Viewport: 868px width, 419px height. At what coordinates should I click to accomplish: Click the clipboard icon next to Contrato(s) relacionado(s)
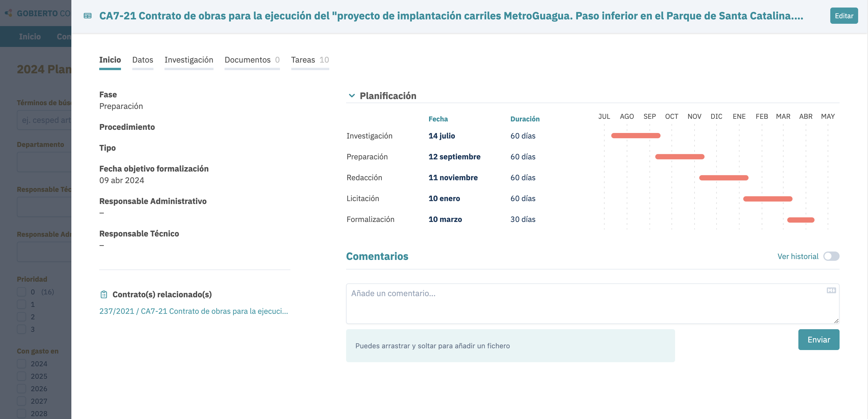(104, 294)
